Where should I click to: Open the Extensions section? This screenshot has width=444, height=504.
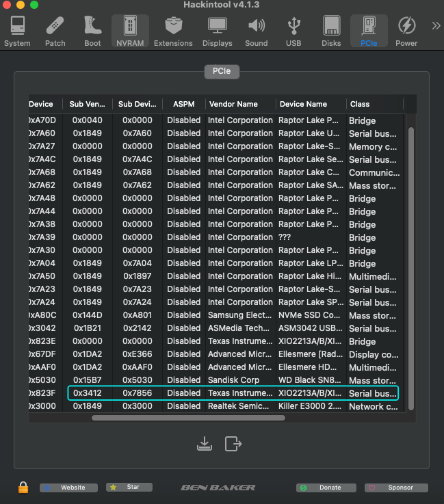tap(173, 31)
